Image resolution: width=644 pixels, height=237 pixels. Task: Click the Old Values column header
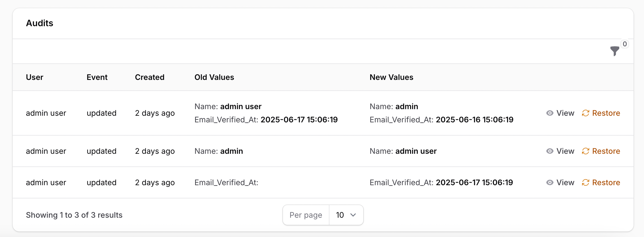pos(214,77)
